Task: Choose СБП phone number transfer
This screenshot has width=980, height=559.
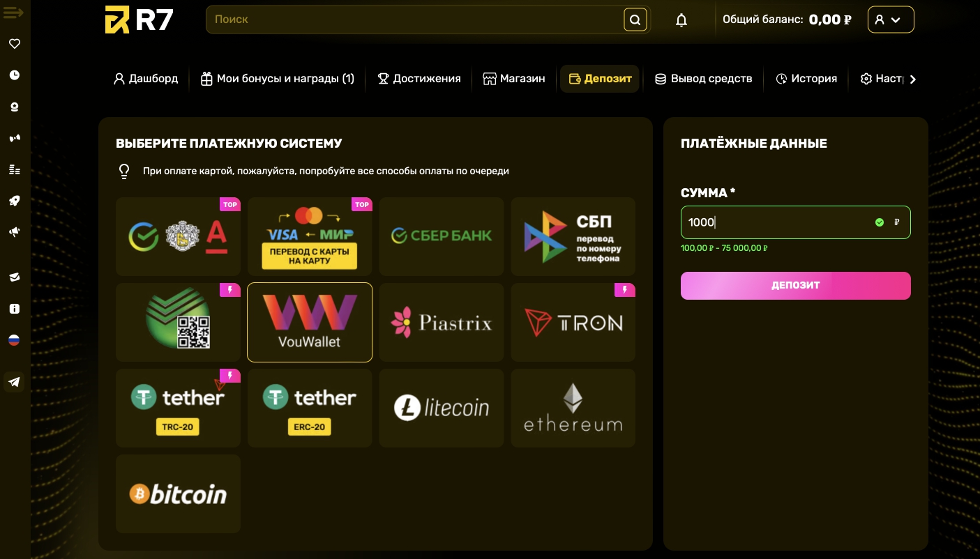Action: click(573, 236)
